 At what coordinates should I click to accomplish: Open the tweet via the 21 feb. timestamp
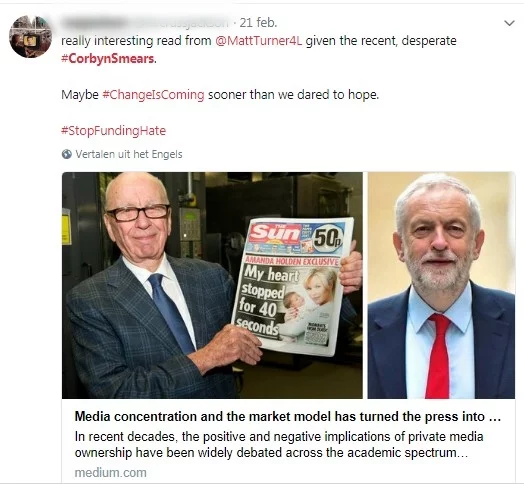click(x=258, y=22)
